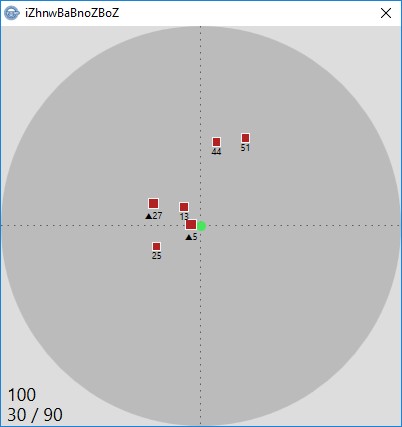Click the number label 51
This screenshot has height=427, width=402.
pos(245,148)
